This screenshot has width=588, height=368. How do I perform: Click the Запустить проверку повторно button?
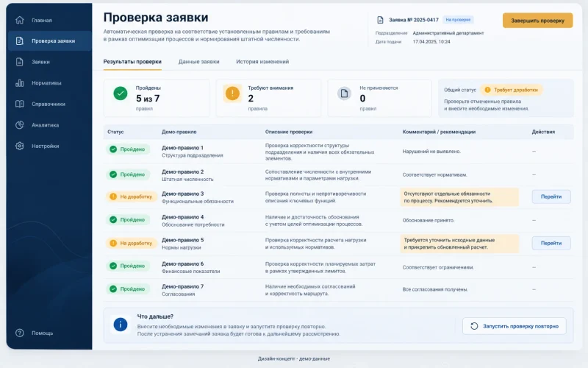514,326
